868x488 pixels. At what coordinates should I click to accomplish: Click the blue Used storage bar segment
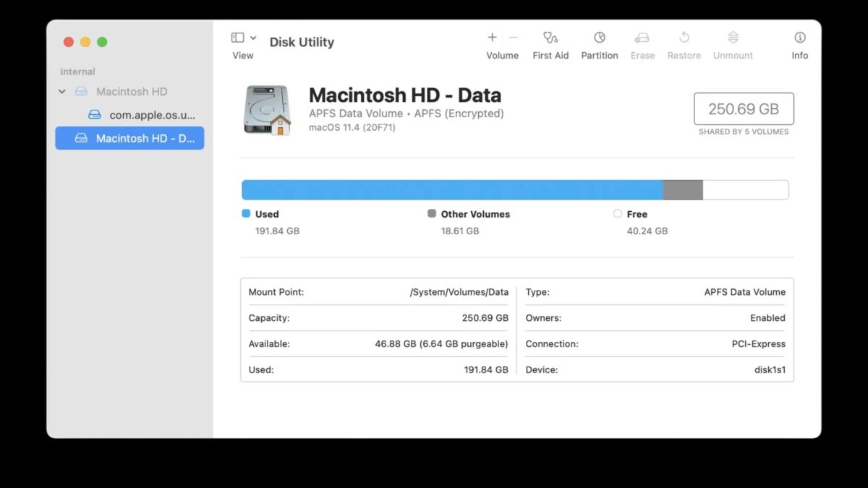[452, 190]
